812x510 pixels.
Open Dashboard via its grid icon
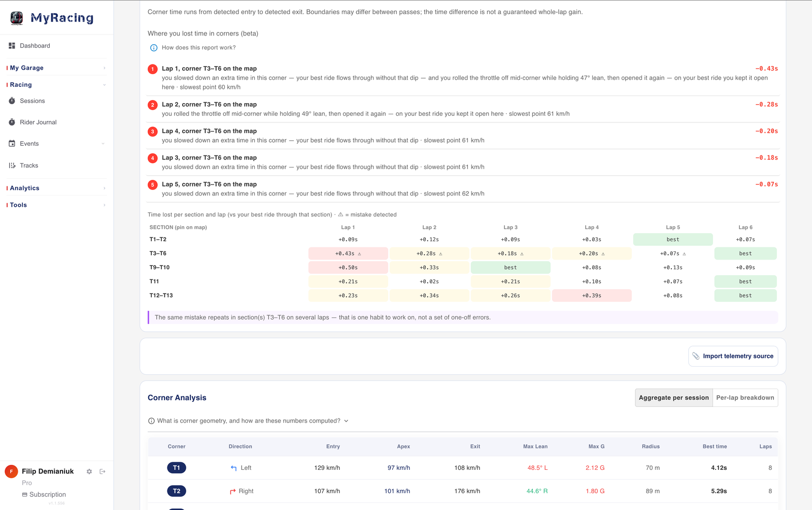[12, 46]
